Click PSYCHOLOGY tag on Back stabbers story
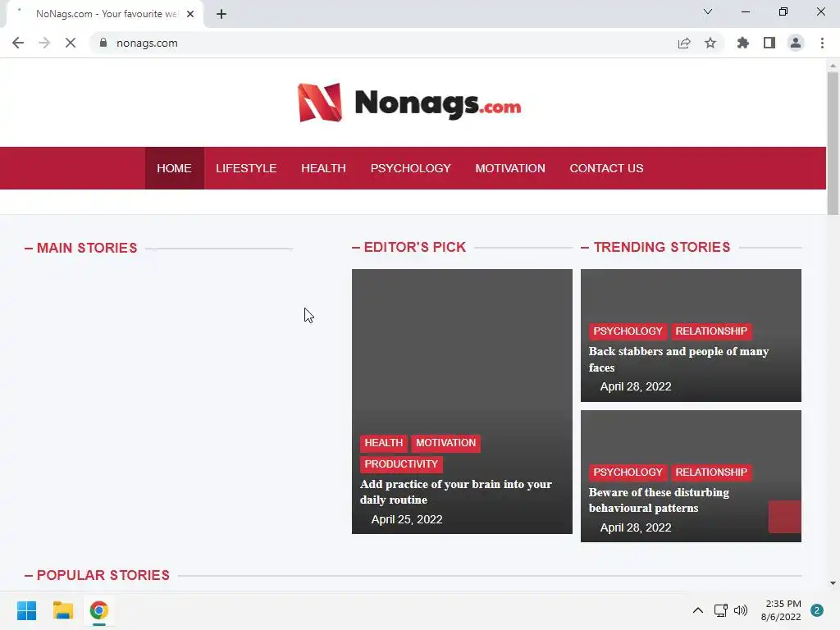The height and width of the screenshot is (630, 840). pos(628,331)
